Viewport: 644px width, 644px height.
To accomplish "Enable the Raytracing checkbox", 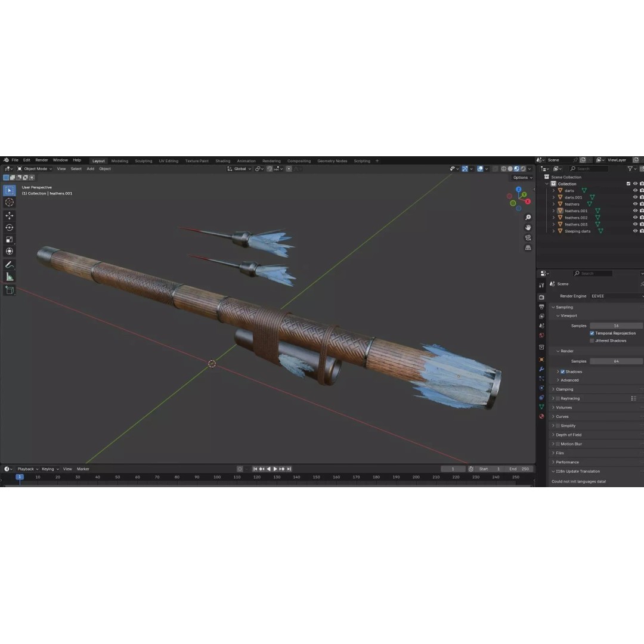I will pos(558,398).
